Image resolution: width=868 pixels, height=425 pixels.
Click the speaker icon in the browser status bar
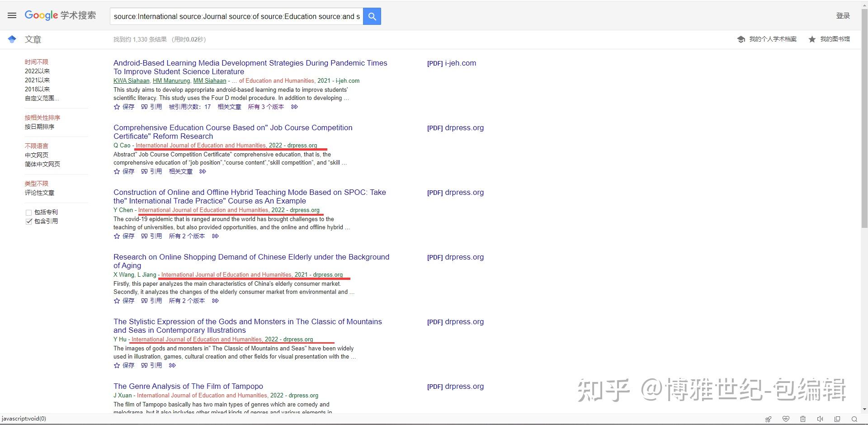(821, 419)
